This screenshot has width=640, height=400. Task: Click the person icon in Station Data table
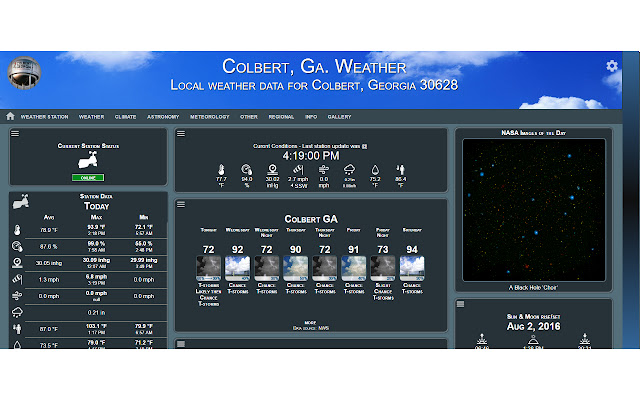pos(17,329)
